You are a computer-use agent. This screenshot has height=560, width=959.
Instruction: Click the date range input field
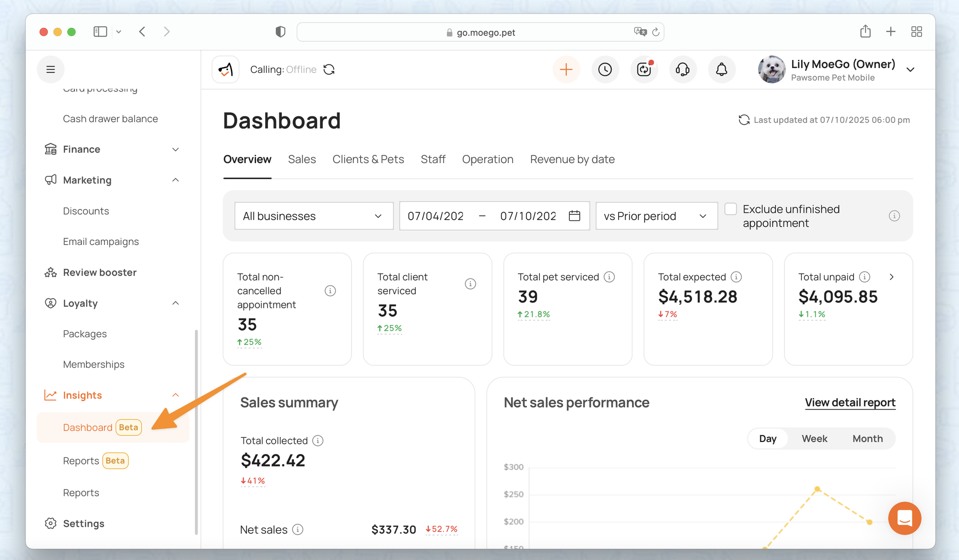(494, 216)
